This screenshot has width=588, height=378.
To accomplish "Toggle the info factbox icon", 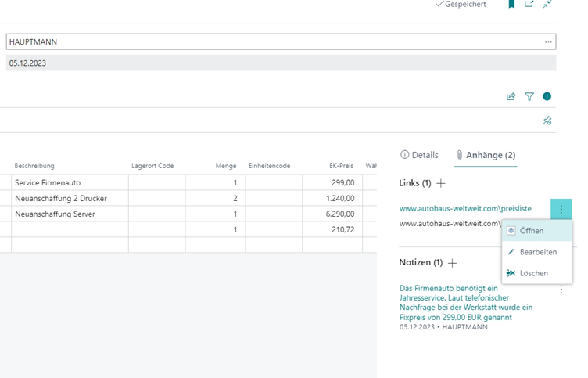I will [547, 96].
